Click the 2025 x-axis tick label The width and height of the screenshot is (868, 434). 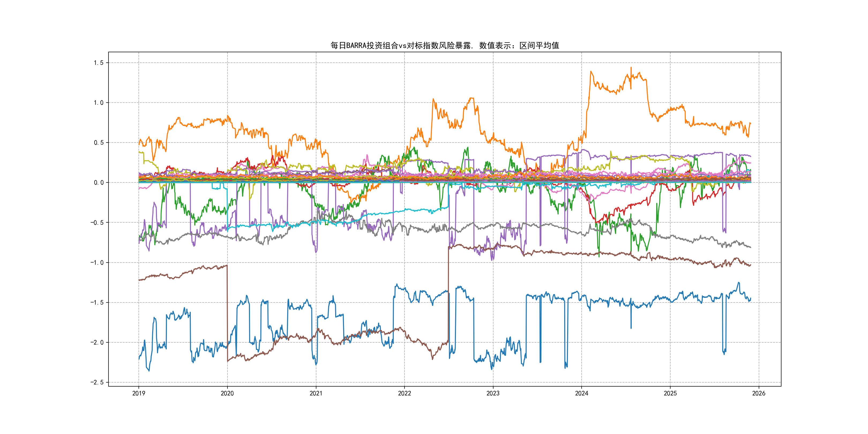point(670,393)
